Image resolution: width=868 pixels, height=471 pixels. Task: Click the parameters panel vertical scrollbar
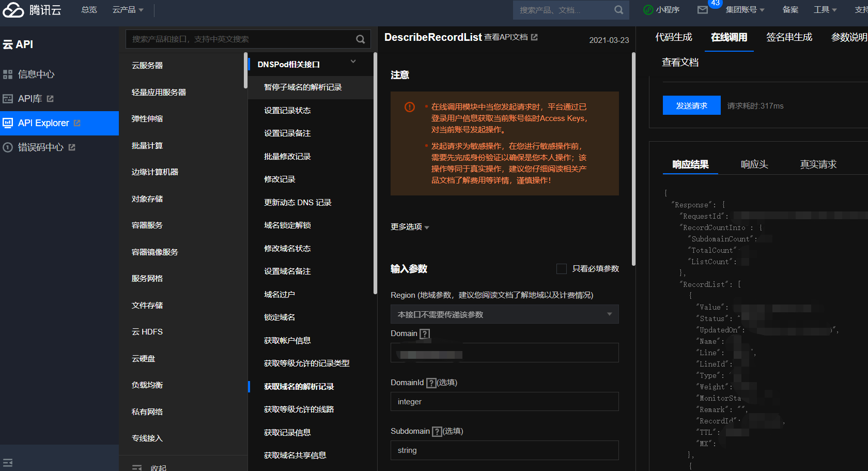(x=633, y=159)
